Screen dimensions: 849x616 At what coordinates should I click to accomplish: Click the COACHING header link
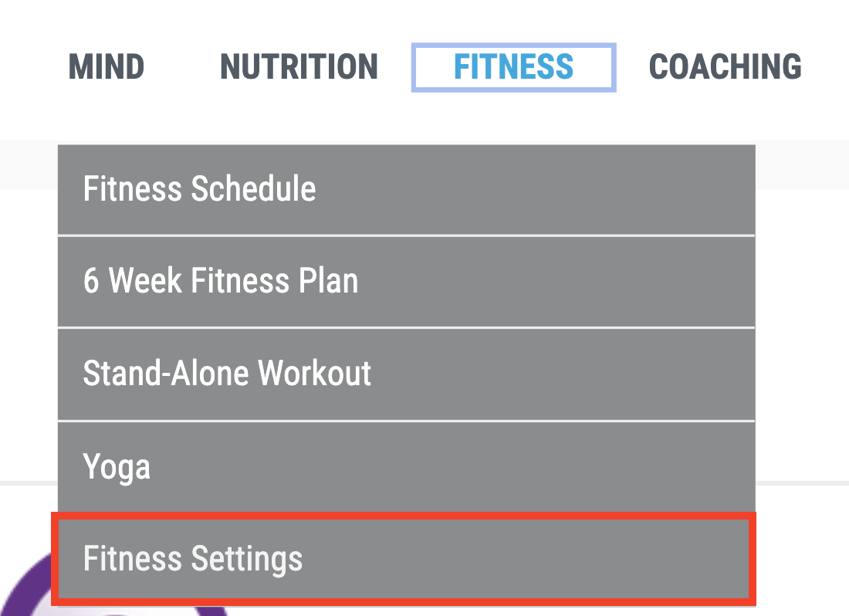point(725,67)
